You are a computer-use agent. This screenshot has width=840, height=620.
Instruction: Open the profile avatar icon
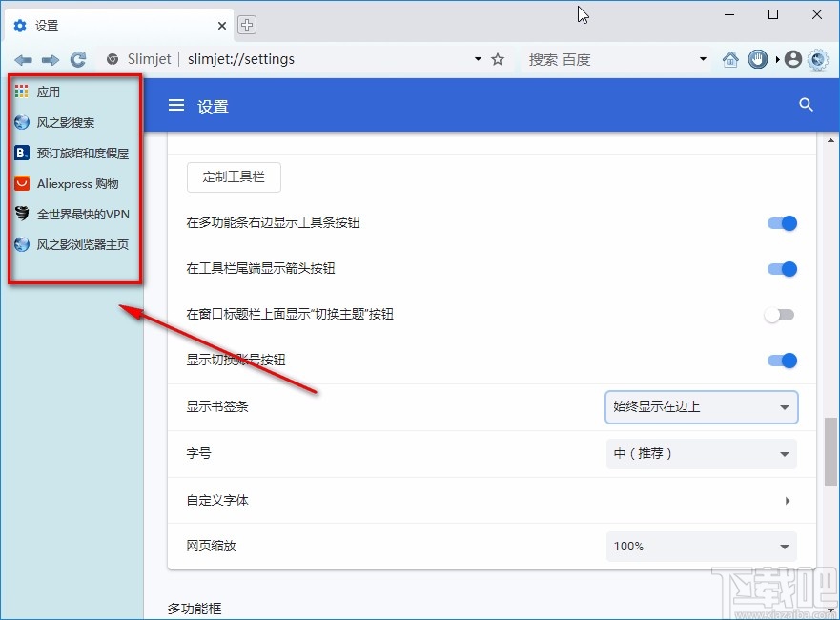[792, 59]
